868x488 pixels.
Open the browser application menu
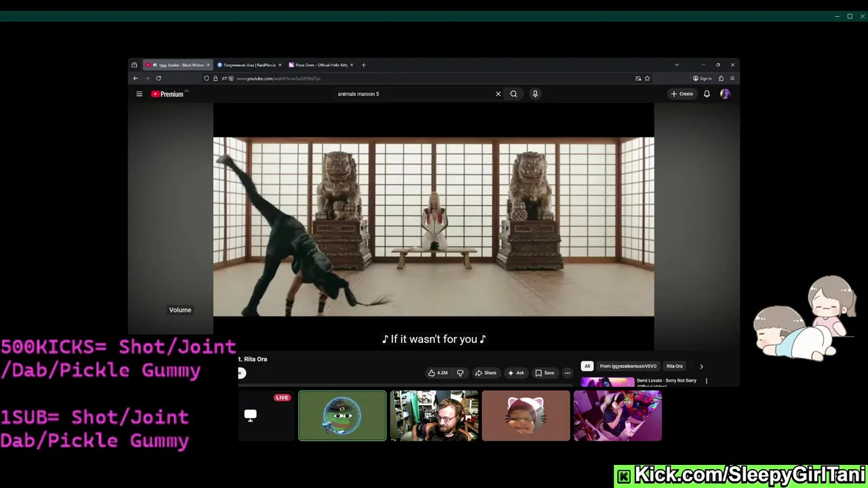click(732, 79)
